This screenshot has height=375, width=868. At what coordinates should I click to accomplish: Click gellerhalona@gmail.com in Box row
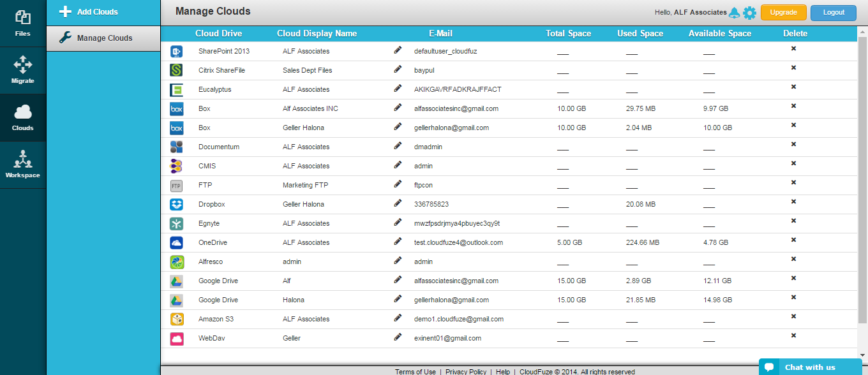(451, 128)
